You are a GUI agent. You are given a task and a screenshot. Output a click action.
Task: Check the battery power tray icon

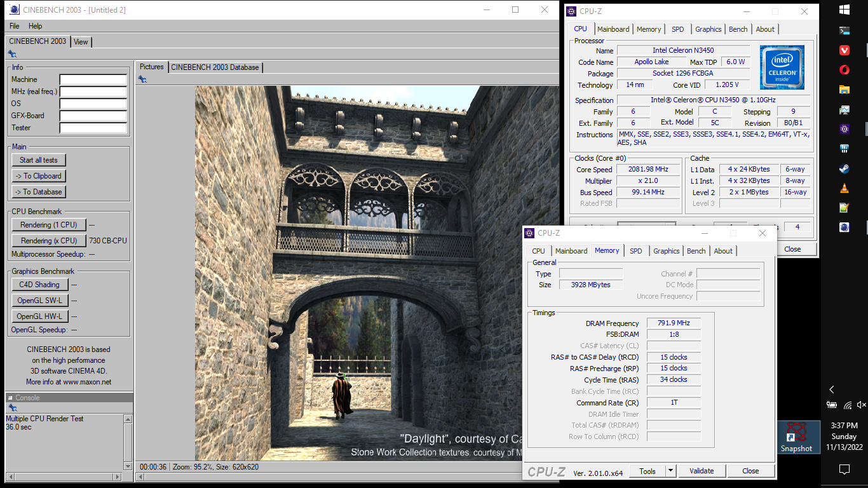click(x=832, y=404)
